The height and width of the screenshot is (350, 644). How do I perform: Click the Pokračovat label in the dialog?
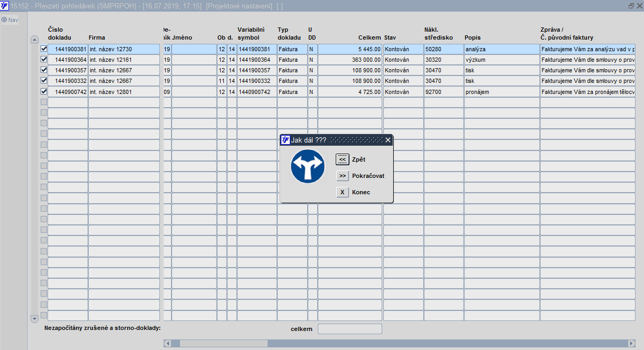pyautogui.click(x=368, y=176)
